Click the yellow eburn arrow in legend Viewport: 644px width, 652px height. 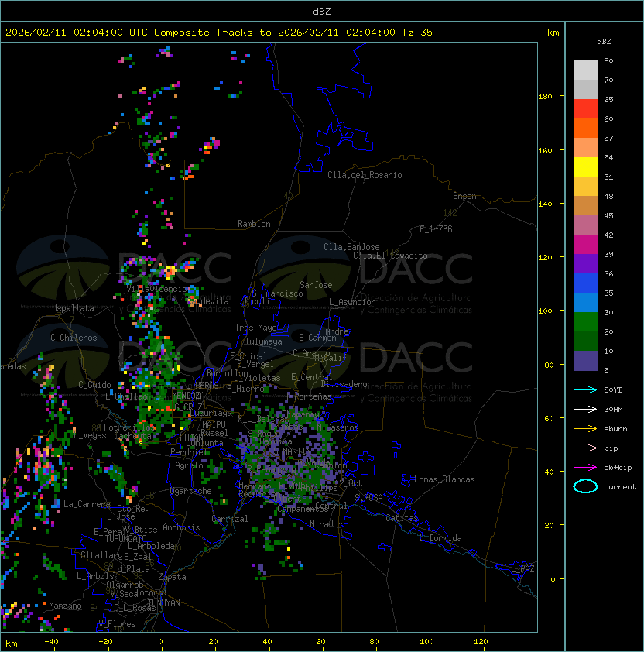click(x=585, y=429)
